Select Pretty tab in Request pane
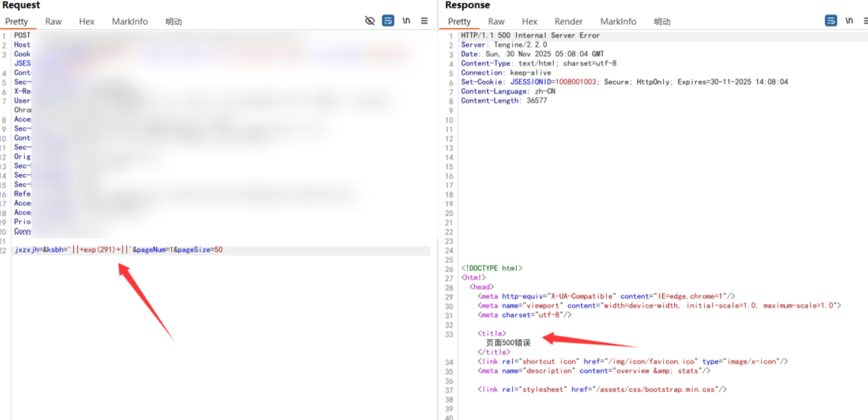The width and height of the screenshot is (868, 420). [17, 22]
